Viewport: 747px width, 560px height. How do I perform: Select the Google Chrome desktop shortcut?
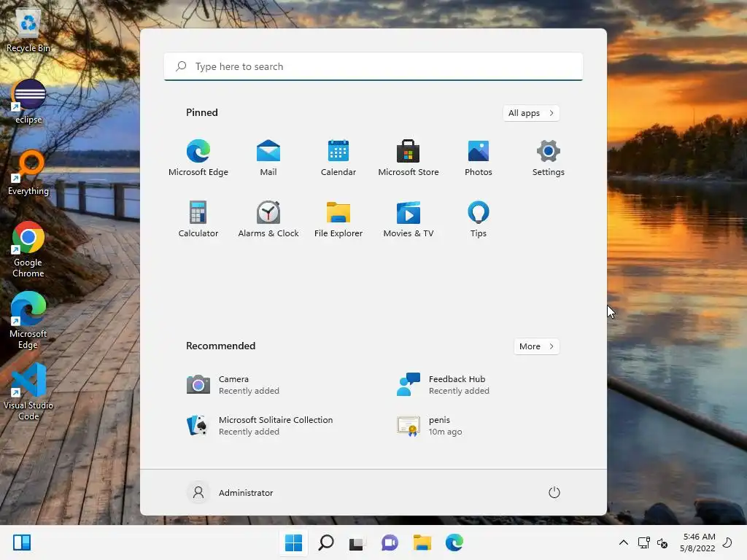28,249
